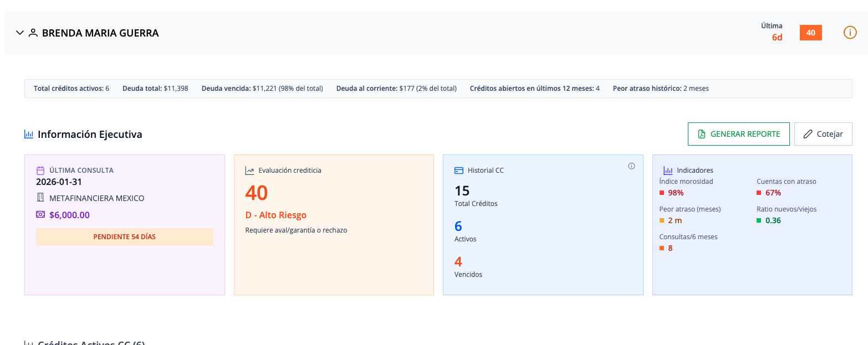Click the Información Ejecutiva heading
868x345 pixels.
pos(90,135)
